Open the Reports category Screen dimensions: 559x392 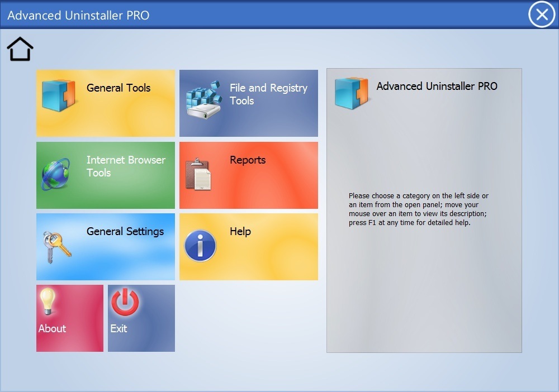[x=248, y=175]
